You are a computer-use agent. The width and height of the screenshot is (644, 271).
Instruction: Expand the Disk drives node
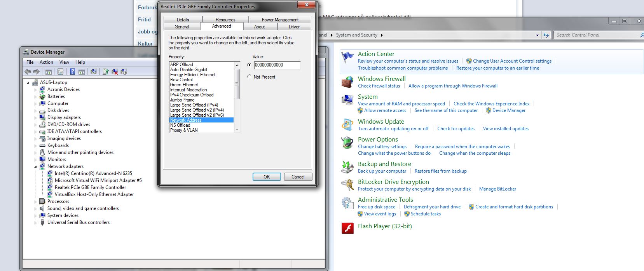[x=35, y=111]
